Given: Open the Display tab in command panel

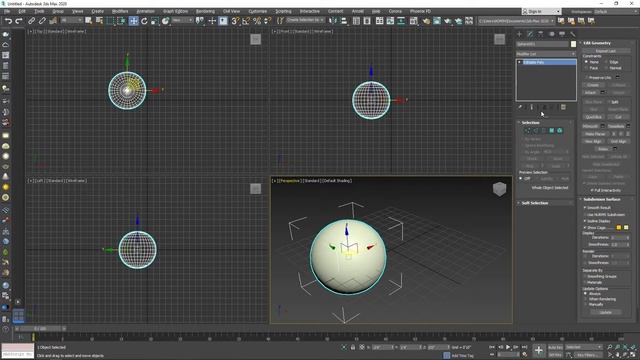Looking at the screenshot, I should [562, 34].
